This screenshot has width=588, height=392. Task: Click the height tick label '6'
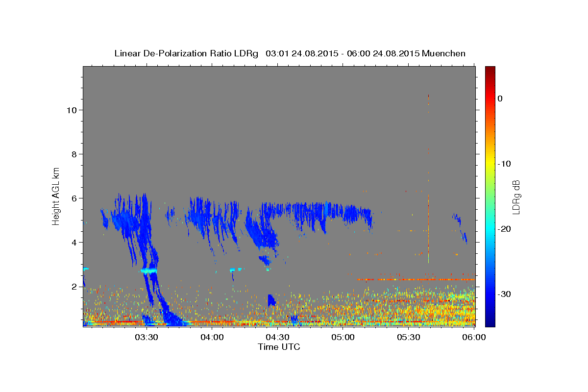pyautogui.click(x=73, y=198)
